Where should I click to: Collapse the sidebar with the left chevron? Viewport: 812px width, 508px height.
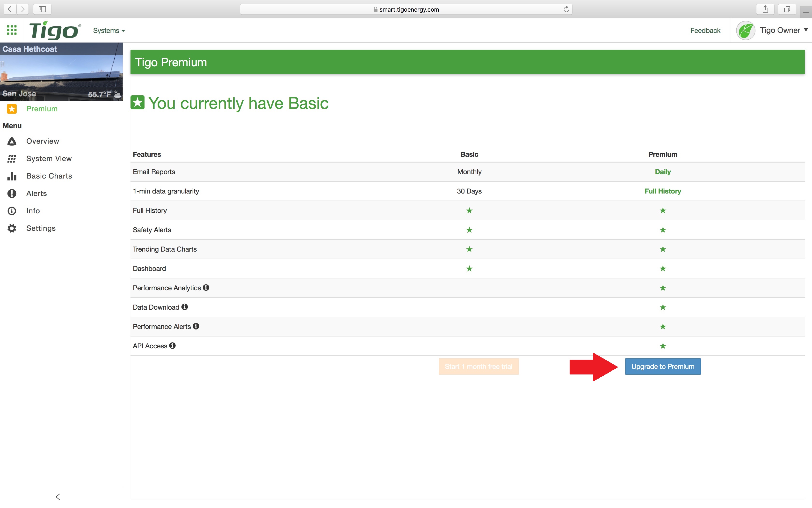click(58, 497)
